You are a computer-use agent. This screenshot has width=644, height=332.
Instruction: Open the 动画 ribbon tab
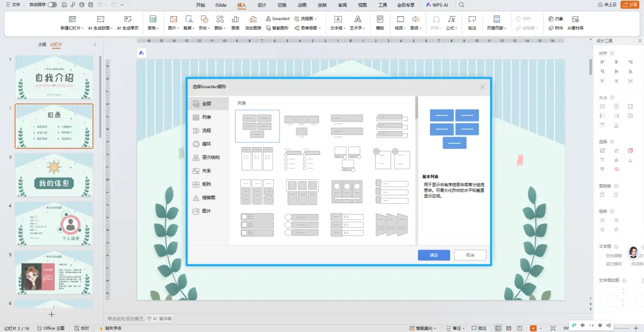click(302, 5)
